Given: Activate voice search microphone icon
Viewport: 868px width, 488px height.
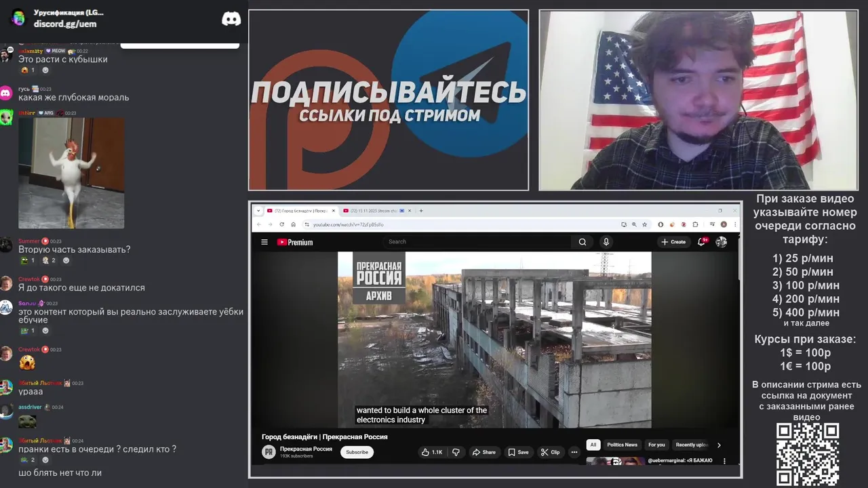Looking at the screenshot, I should point(606,242).
